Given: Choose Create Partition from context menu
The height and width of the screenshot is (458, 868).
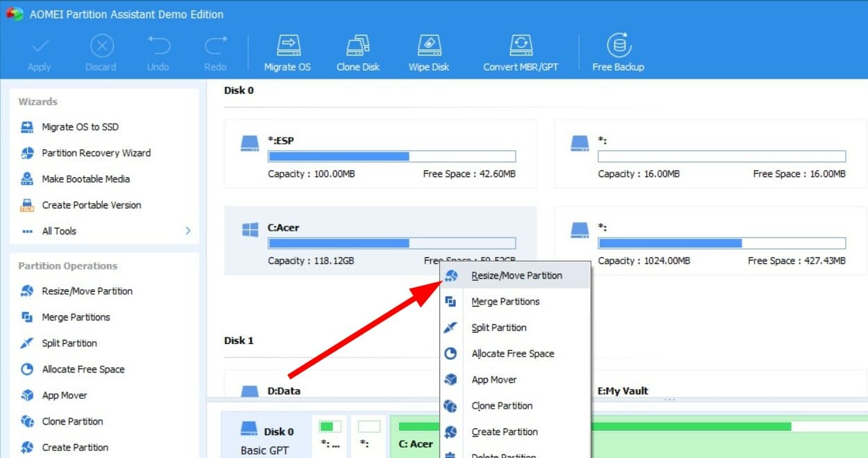Looking at the screenshot, I should pyautogui.click(x=515, y=432).
